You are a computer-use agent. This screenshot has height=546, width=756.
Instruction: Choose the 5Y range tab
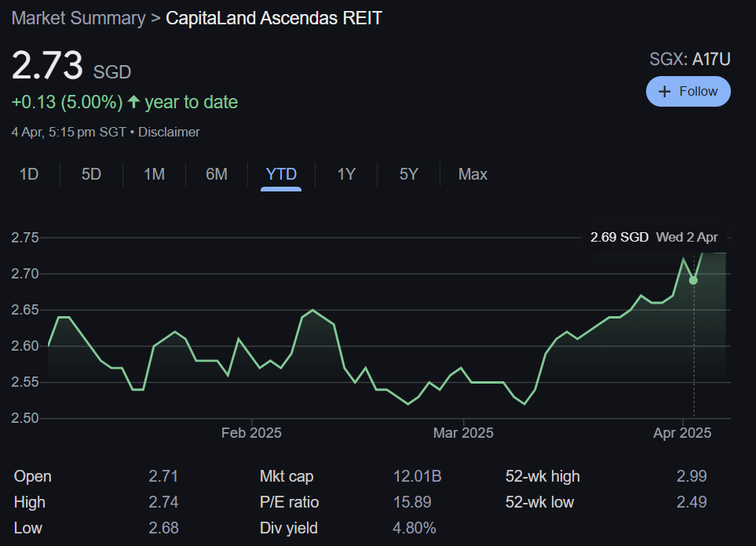pyautogui.click(x=408, y=174)
